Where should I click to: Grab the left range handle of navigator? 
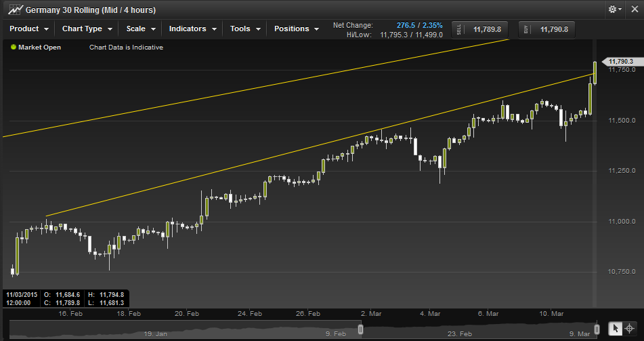[x=361, y=329]
